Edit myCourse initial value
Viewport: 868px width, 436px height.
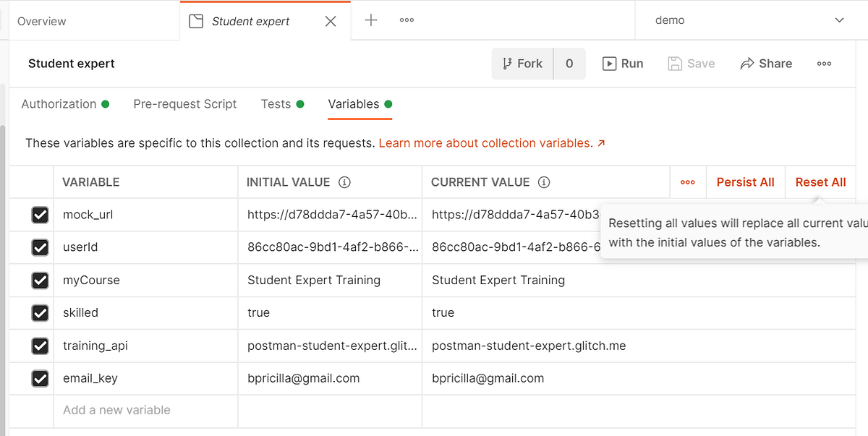330,280
